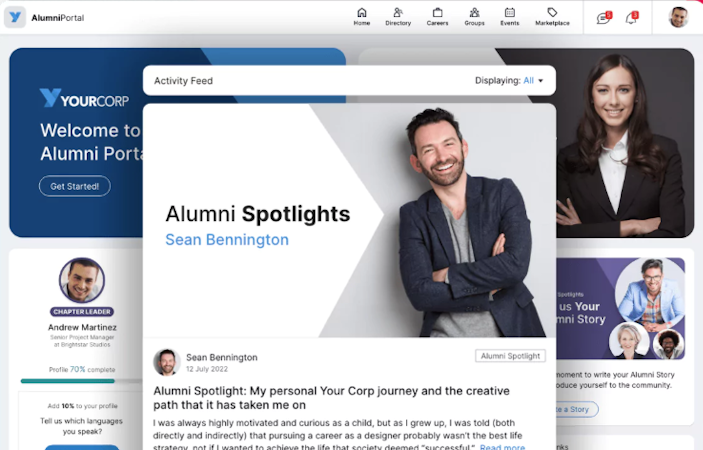Open the Events calendar icon
The width and height of the screenshot is (703, 450).
510,13
